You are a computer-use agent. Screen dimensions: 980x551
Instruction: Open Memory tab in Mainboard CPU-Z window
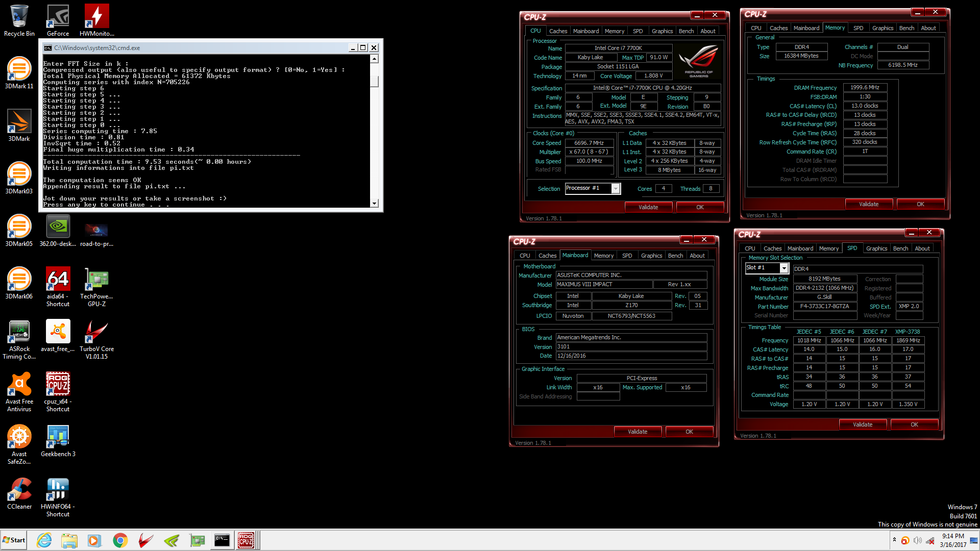604,256
